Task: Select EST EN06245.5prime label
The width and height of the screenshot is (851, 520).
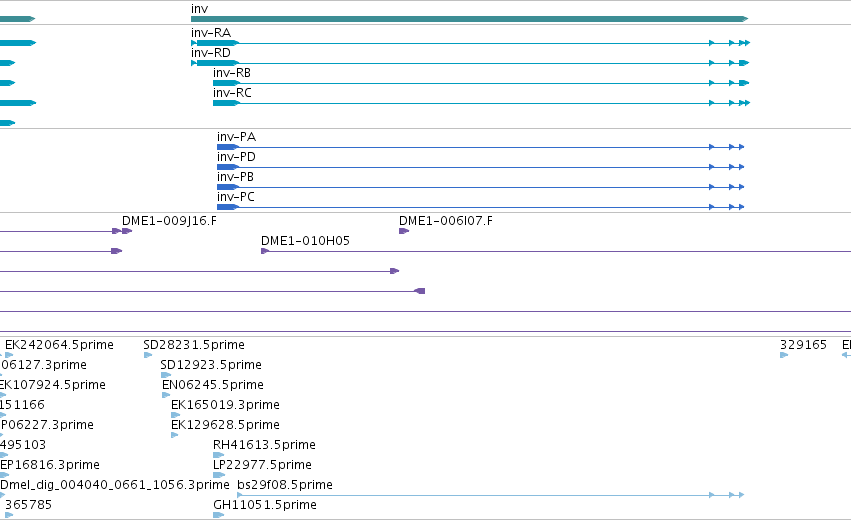Action: point(213,385)
